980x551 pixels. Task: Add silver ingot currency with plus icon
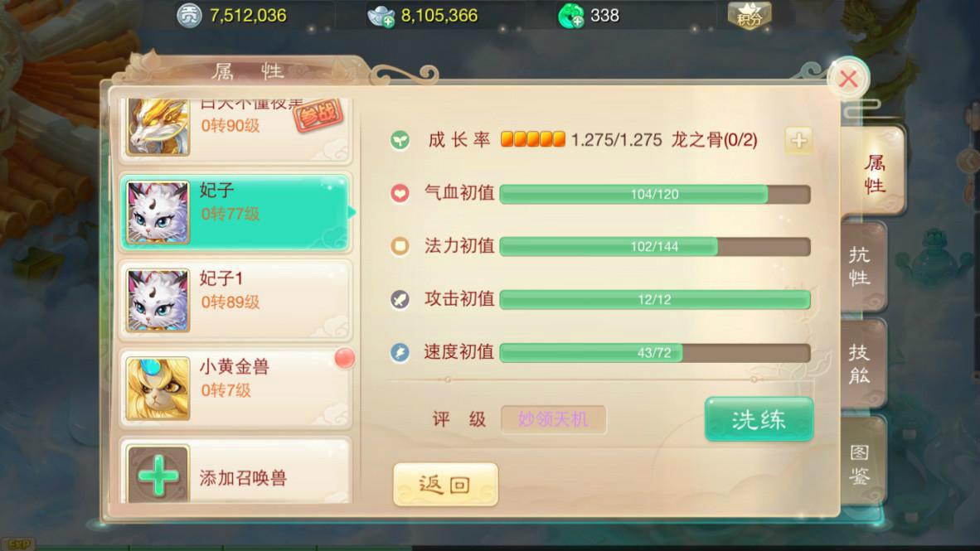click(x=381, y=17)
